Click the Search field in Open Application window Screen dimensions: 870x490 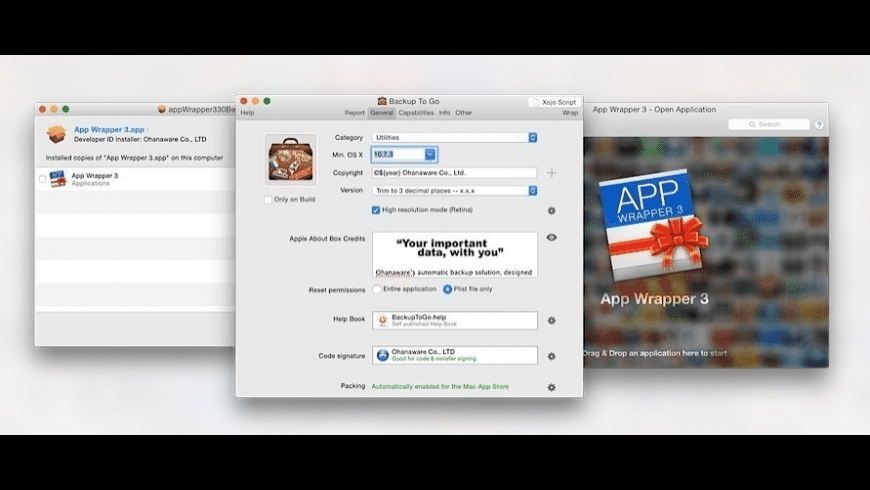pyautogui.click(x=769, y=124)
